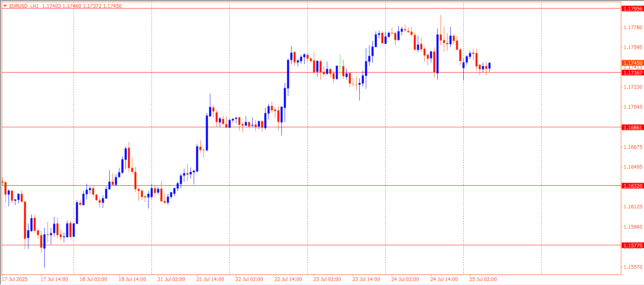The height and width of the screenshot is (285, 644).
Task: Select the 1.15770 red level label
Action: [633, 245]
